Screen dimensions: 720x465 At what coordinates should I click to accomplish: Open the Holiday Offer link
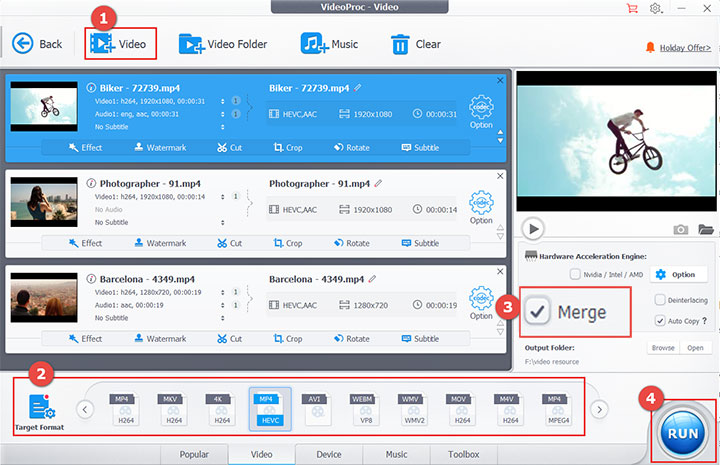pos(685,48)
